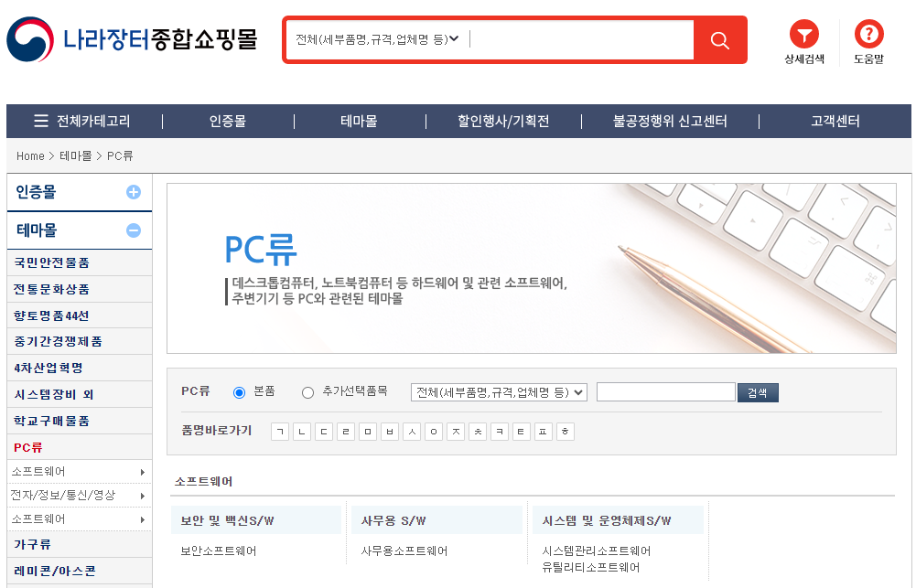Open the all-categories hamburger menu

(x=40, y=121)
